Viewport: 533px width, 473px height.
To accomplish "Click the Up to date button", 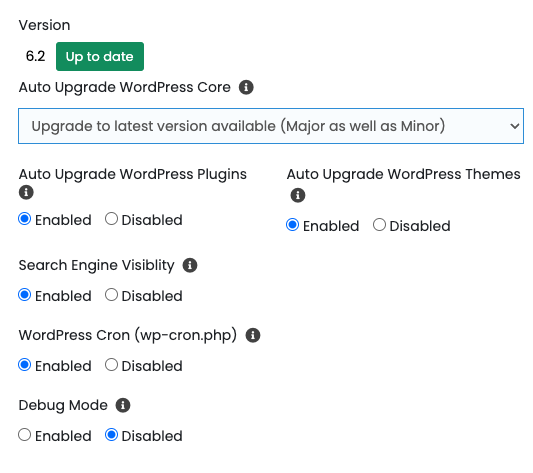I will tap(100, 56).
